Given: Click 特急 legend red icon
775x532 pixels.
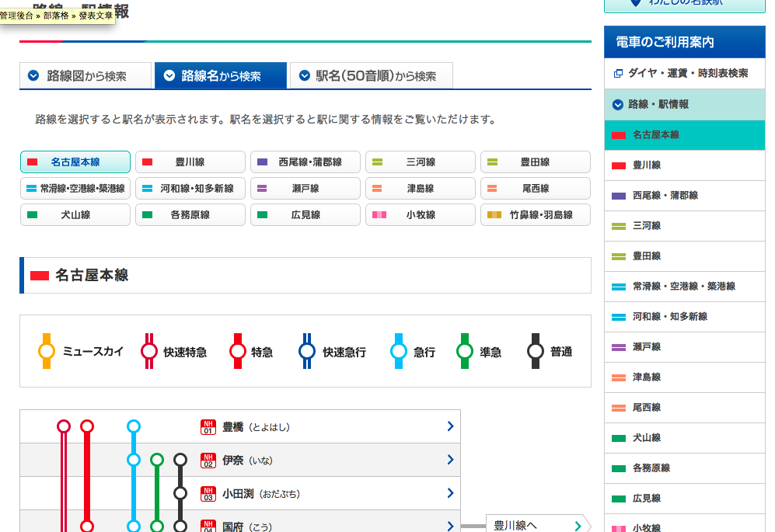Looking at the screenshot, I should (238, 351).
